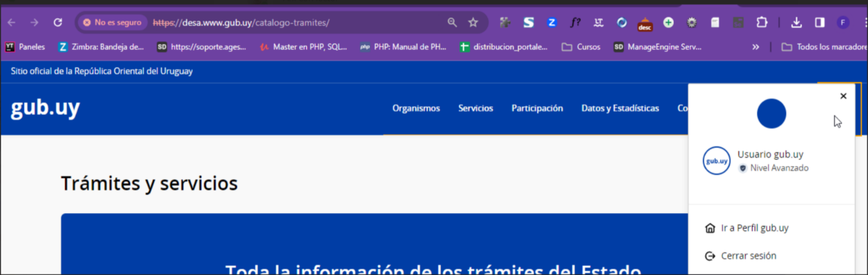Open the Zimbra: Bandeja de bookmark

click(101, 47)
